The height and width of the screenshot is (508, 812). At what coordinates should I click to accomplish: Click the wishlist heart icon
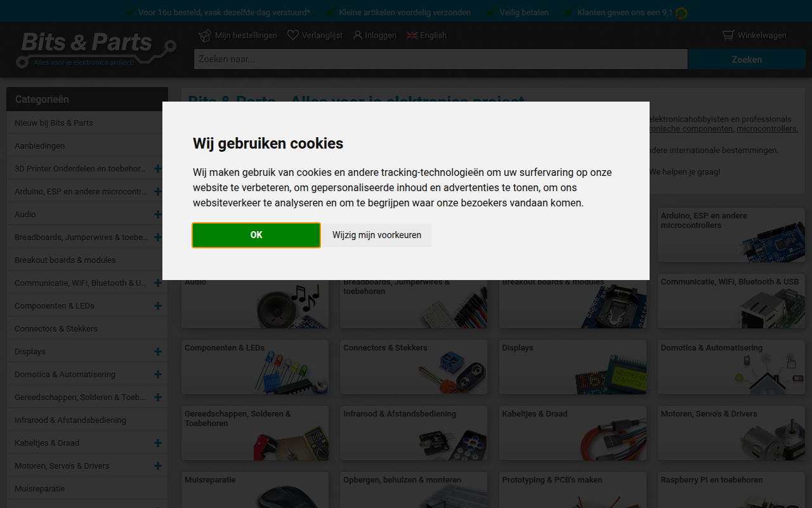pos(292,36)
